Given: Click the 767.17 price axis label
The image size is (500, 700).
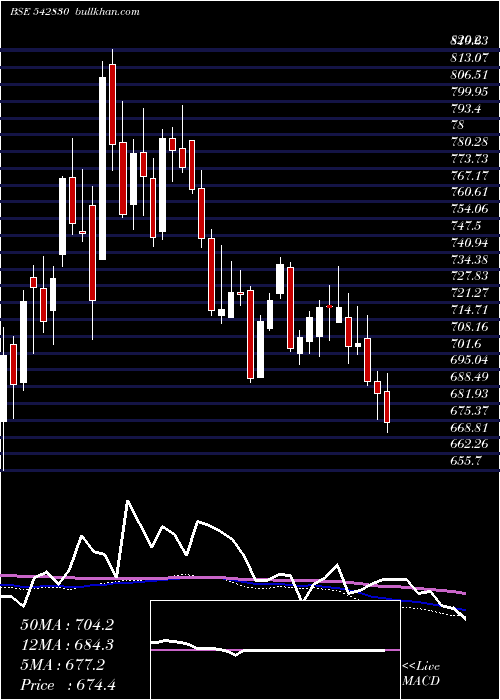Looking at the screenshot, I should tap(469, 175).
